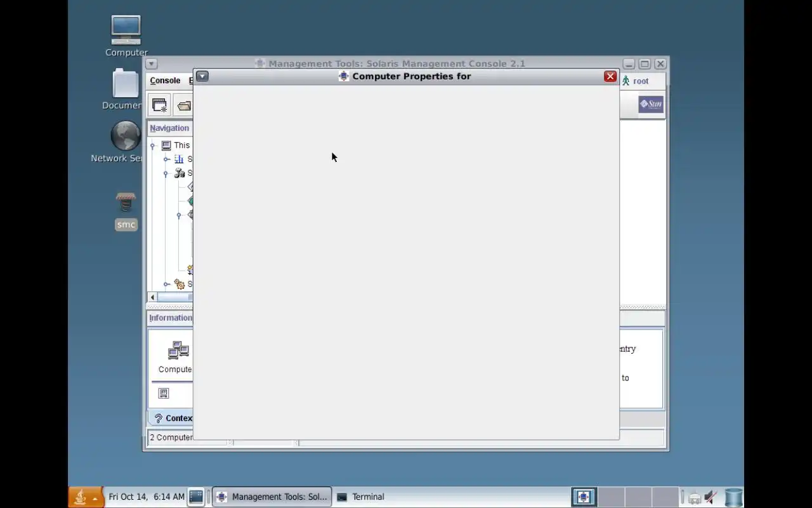Click the small computer icon below Computers

(164, 394)
